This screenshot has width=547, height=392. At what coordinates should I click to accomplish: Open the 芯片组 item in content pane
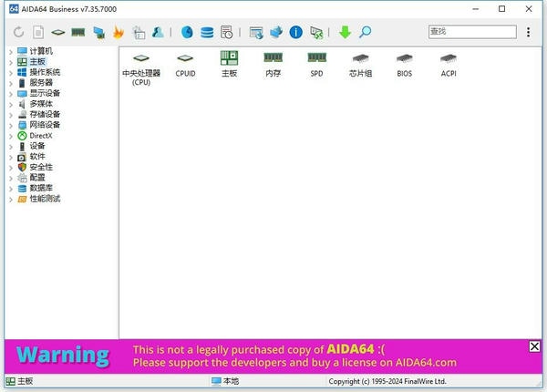click(361, 65)
